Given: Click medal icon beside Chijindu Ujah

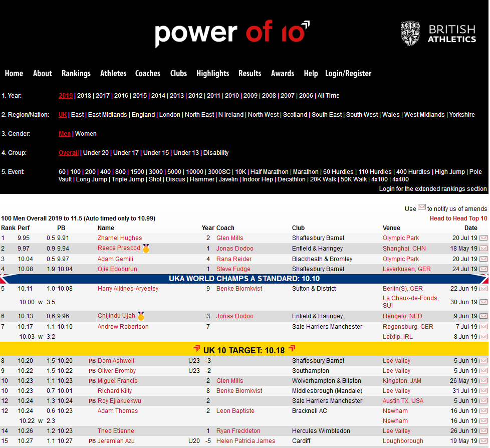Looking at the screenshot, I should click(141, 316).
